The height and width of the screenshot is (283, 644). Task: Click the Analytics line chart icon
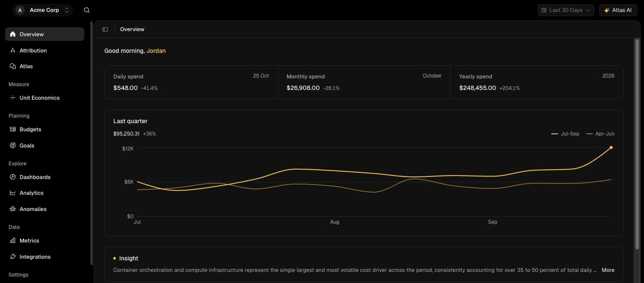[13, 193]
